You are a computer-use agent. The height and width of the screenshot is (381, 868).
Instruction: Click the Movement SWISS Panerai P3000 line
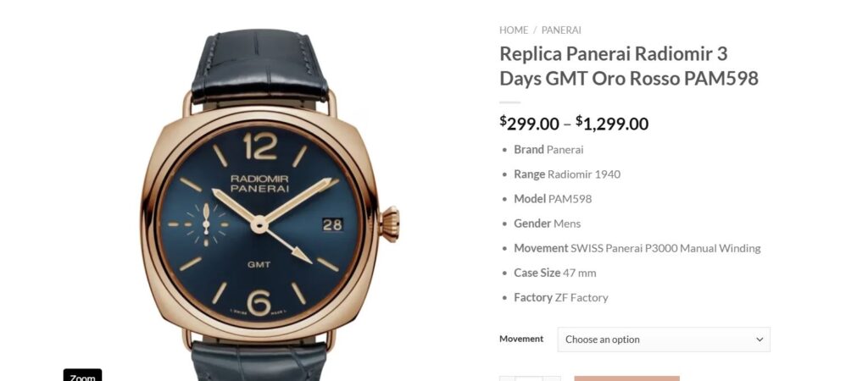[x=637, y=248]
